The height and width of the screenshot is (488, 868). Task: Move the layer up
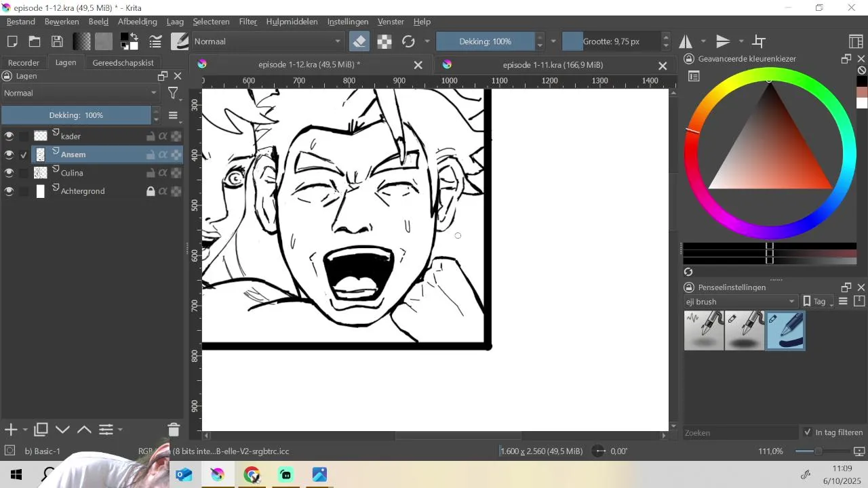84,430
